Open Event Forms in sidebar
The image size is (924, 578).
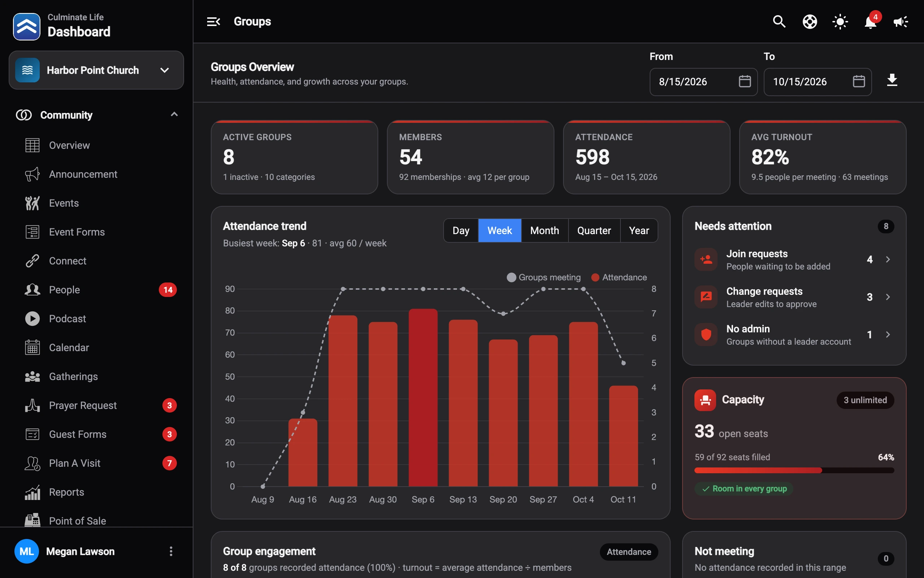96,232
